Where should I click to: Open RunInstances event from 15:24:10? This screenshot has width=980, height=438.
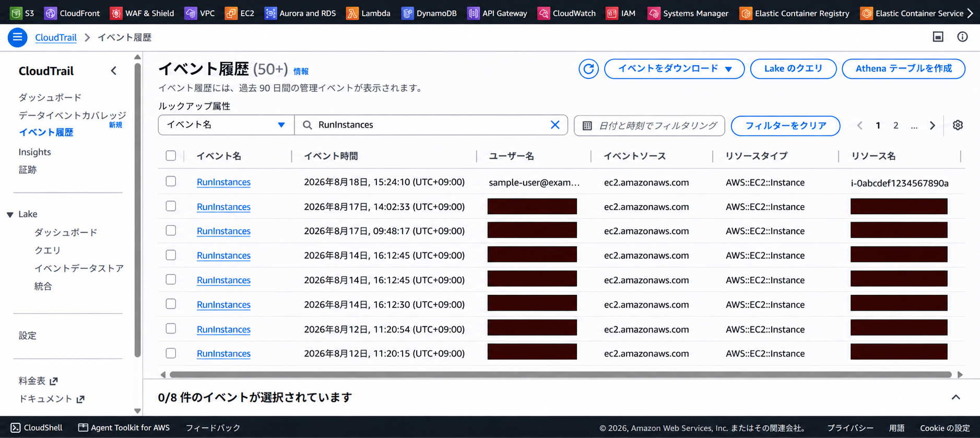point(223,182)
